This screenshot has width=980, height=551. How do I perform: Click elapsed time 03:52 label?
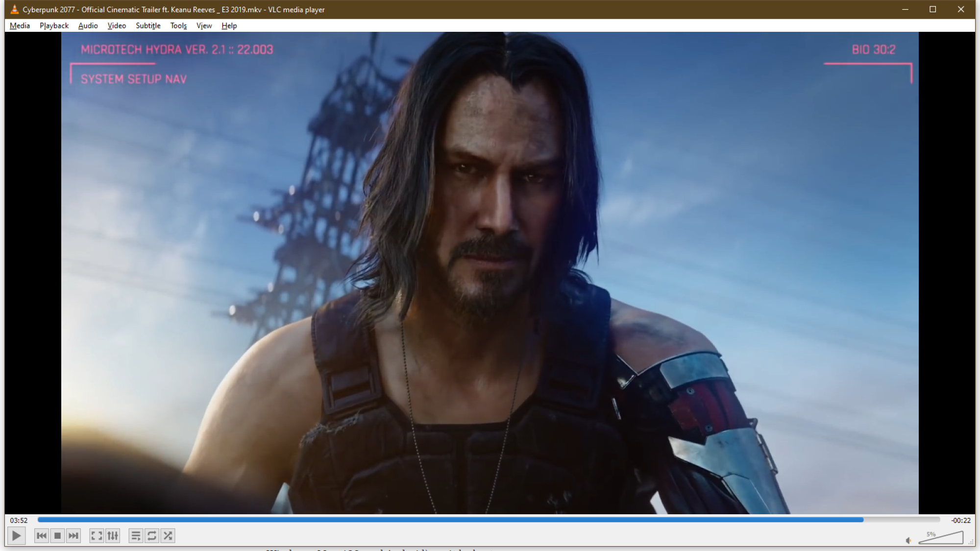(19, 520)
